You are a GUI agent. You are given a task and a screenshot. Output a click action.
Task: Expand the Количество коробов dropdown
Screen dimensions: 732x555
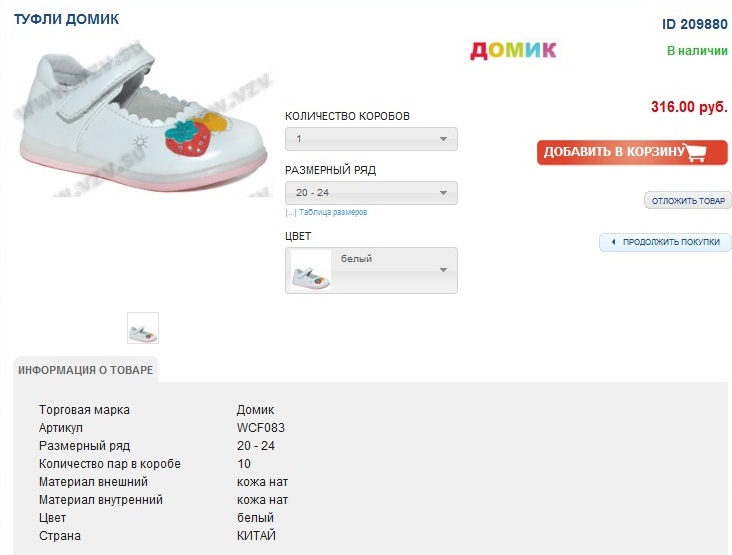[371, 139]
